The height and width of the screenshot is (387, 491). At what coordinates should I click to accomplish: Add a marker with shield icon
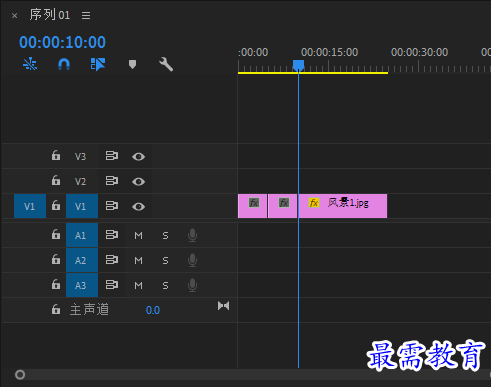132,64
